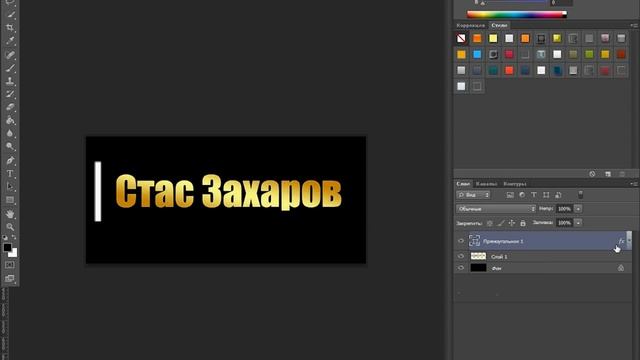Screen dimensions: 640x360
Task: Select the Crop tool
Action: click(x=10, y=28)
